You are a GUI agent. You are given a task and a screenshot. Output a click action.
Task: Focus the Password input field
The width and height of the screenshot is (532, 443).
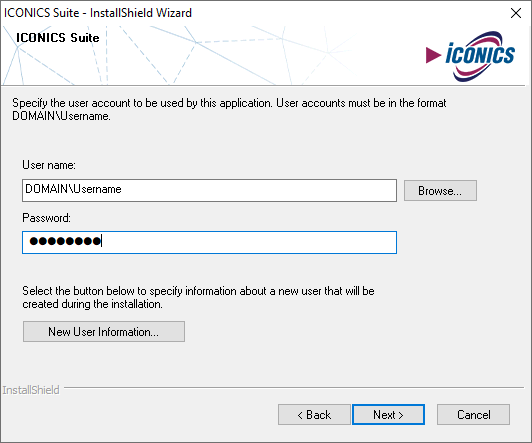pos(209,242)
